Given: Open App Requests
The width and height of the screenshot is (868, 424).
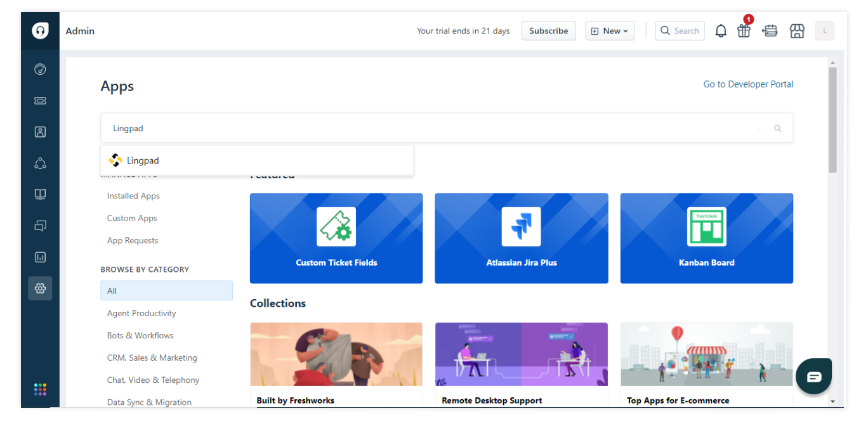Looking at the screenshot, I should click(x=133, y=240).
